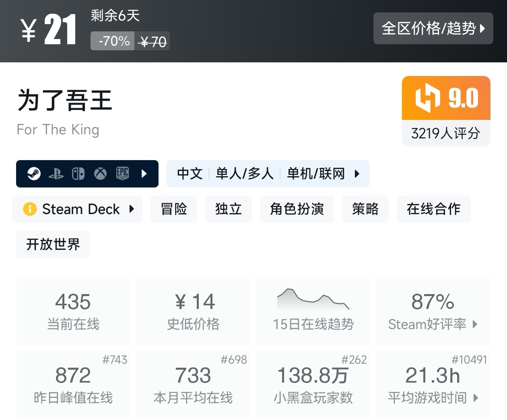Click the Steam platform icon
The height and width of the screenshot is (420, 507).
coord(34,174)
